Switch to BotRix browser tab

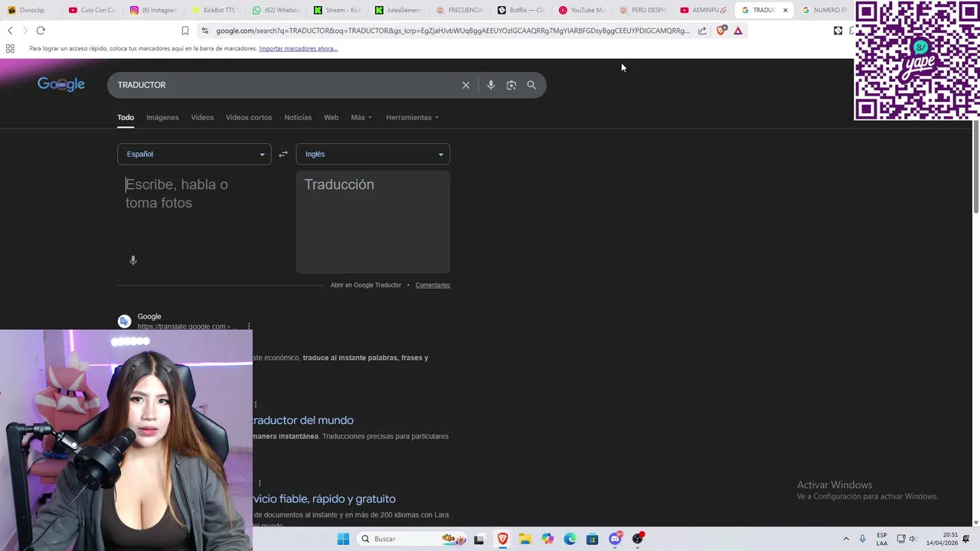[x=521, y=10]
